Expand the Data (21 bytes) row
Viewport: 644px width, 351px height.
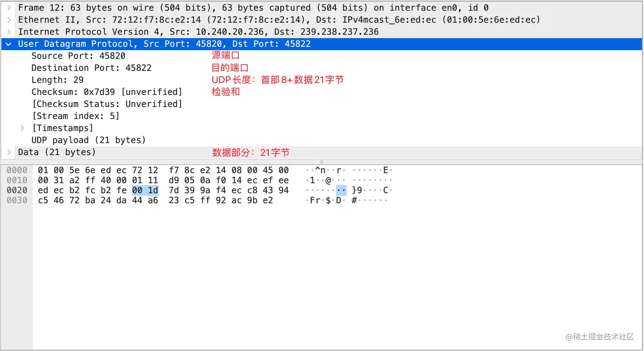point(9,152)
